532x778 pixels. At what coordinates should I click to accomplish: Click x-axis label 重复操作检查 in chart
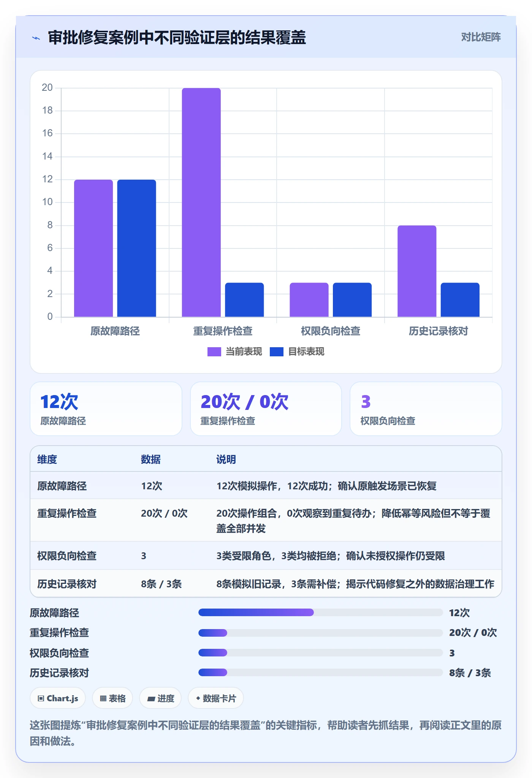click(x=223, y=331)
